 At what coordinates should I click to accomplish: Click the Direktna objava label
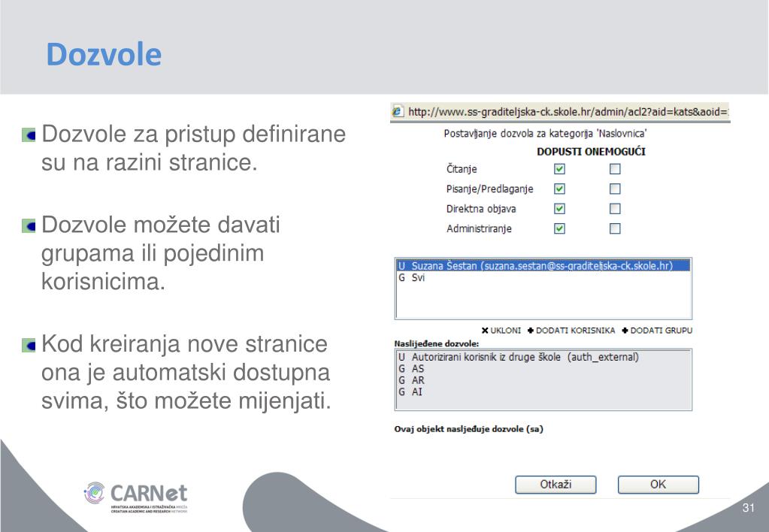point(481,209)
